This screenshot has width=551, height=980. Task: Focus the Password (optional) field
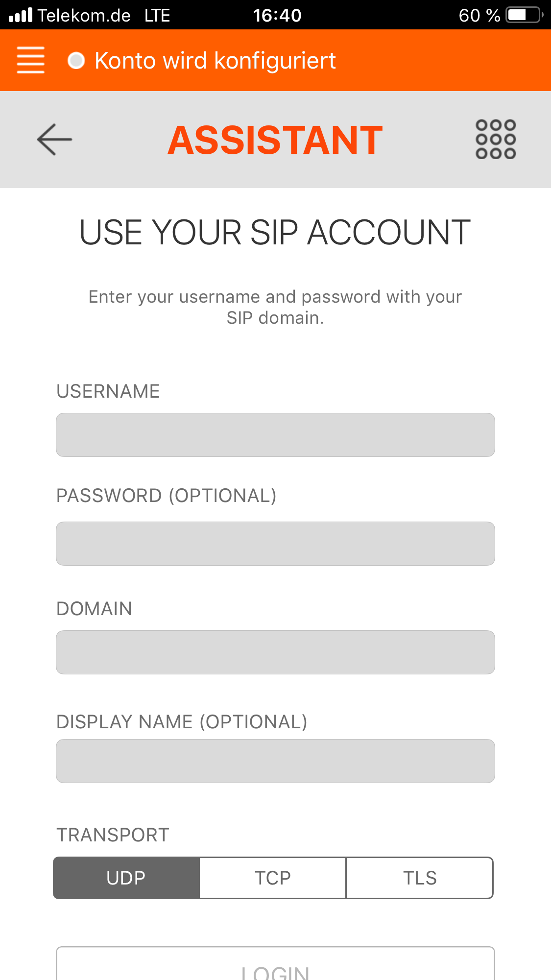tap(275, 544)
